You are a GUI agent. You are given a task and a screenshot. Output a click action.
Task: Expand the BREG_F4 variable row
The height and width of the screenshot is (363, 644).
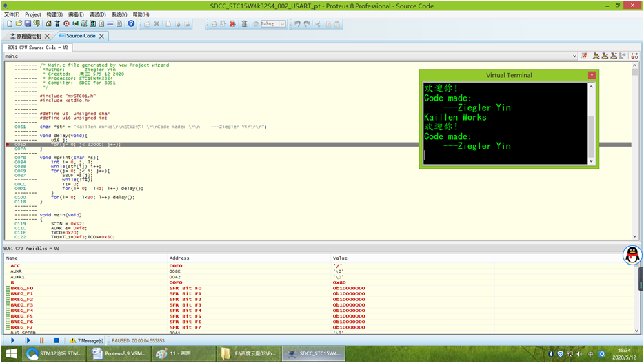point(8,311)
